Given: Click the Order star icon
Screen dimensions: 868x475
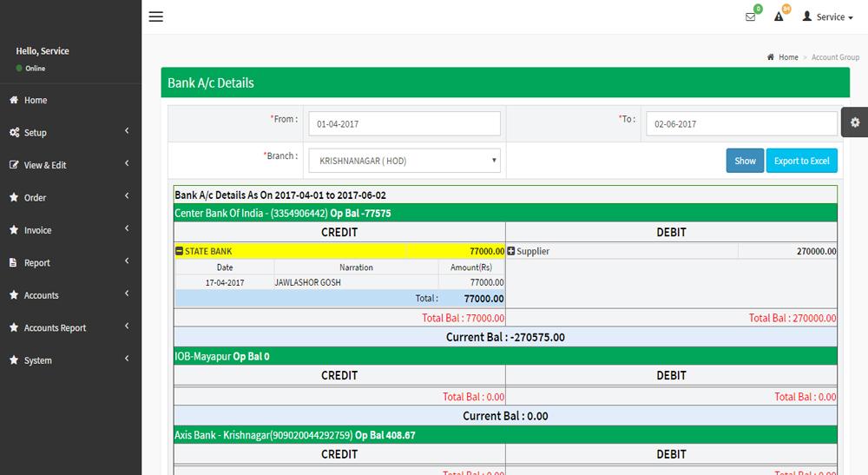Looking at the screenshot, I should click(x=14, y=197).
